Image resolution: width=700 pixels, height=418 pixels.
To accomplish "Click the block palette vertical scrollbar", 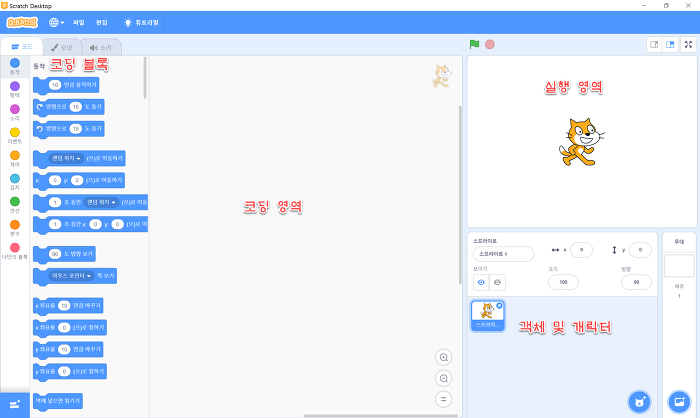I will [145, 77].
